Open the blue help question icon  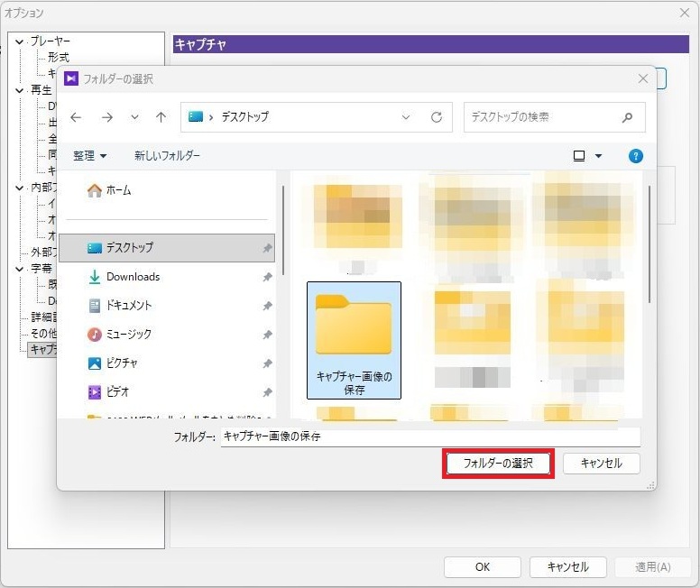(x=636, y=156)
